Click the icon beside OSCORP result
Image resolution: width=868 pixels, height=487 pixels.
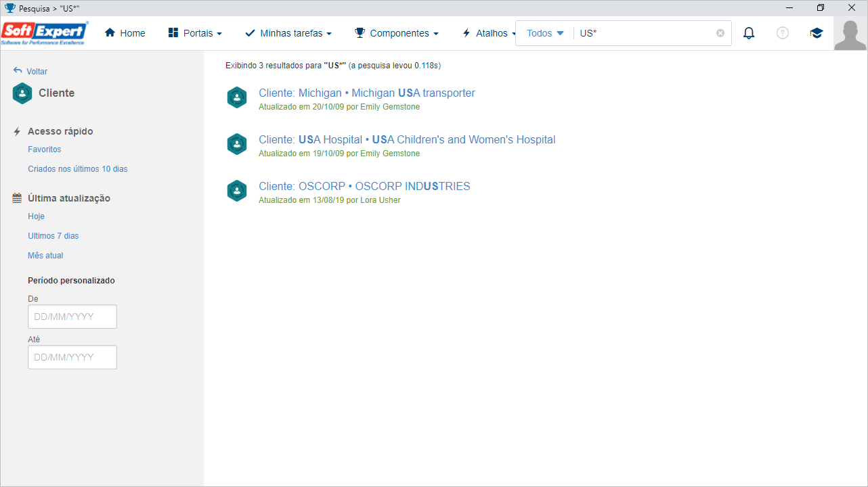point(237,191)
